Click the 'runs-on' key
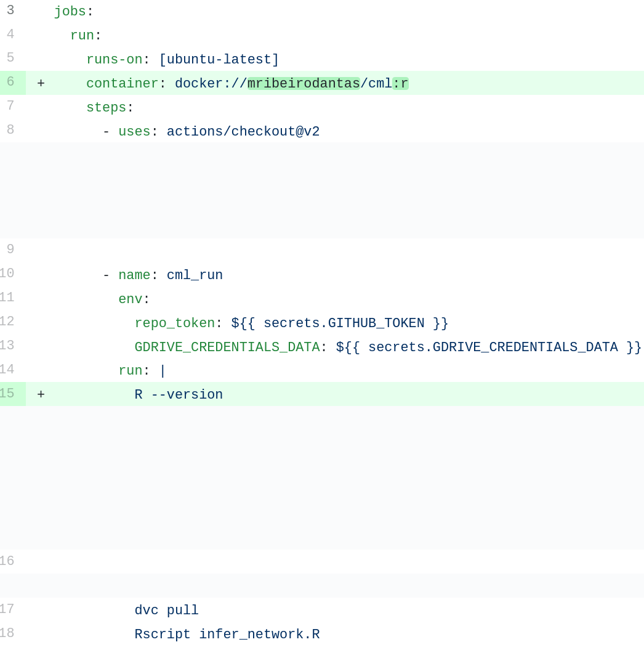This screenshot has width=644, height=650. pos(114,60)
